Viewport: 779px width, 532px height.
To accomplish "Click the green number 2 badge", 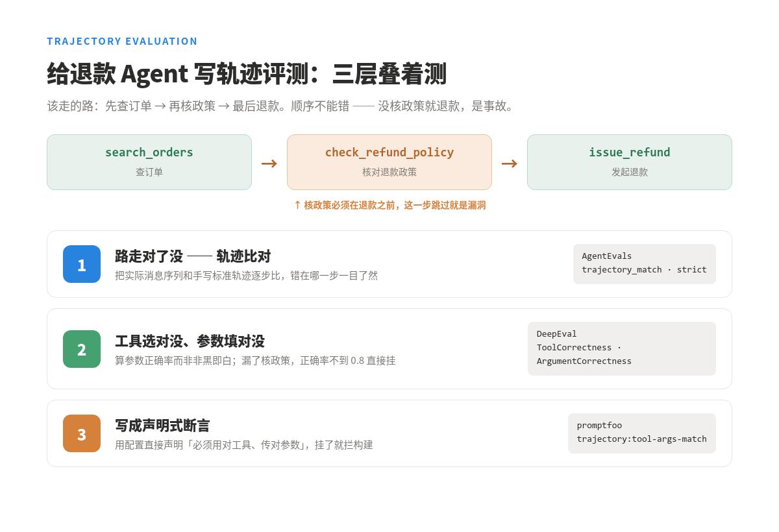I will coord(82,349).
